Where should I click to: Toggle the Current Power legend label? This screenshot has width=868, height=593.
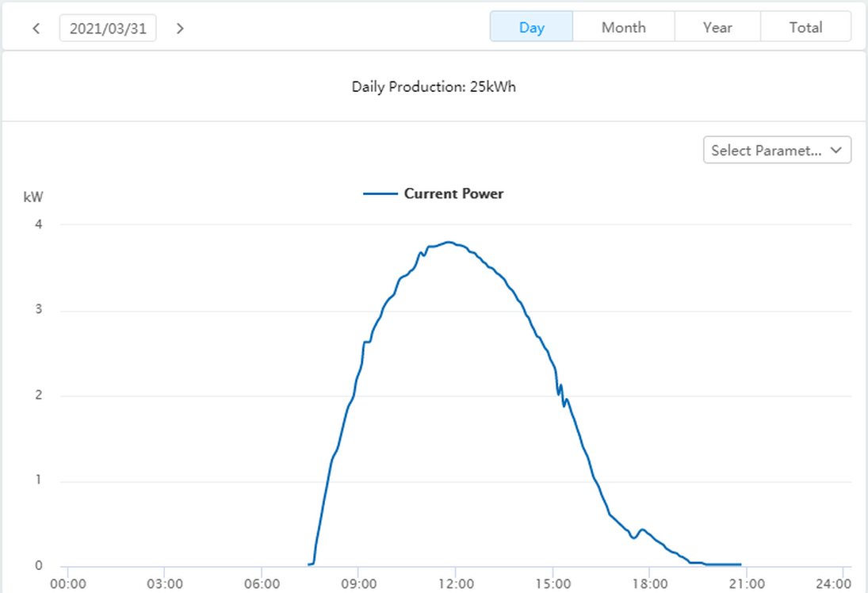[453, 193]
